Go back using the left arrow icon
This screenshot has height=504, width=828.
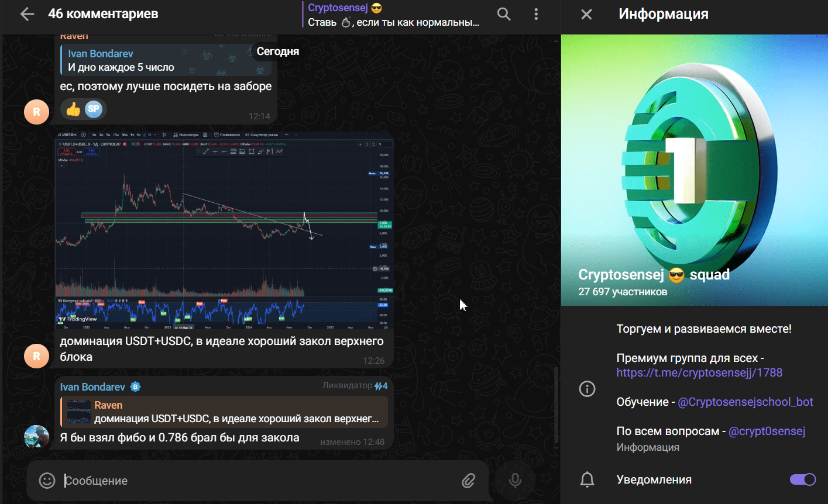[x=27, y=14]
